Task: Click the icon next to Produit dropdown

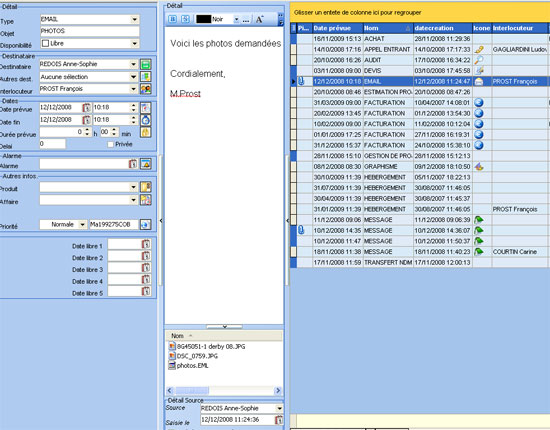Action: point(146,187)
